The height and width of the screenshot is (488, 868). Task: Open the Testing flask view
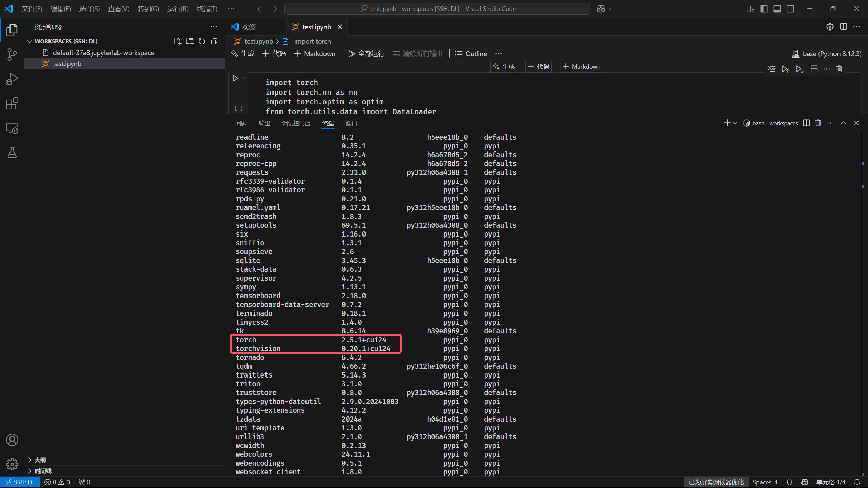click(x=12, y=152)
